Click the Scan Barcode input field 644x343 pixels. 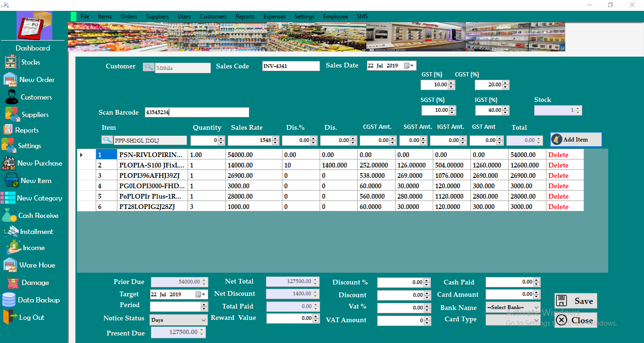click(x=197, y=112)
